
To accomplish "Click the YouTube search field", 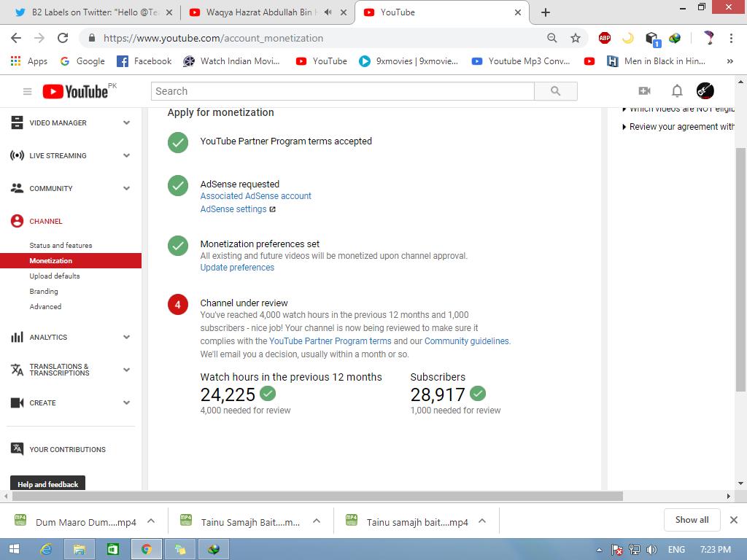I will click(343, 91).
